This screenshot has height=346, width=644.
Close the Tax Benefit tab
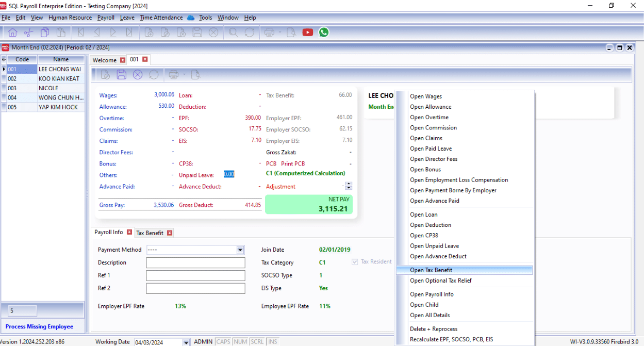tap(170, 233)
